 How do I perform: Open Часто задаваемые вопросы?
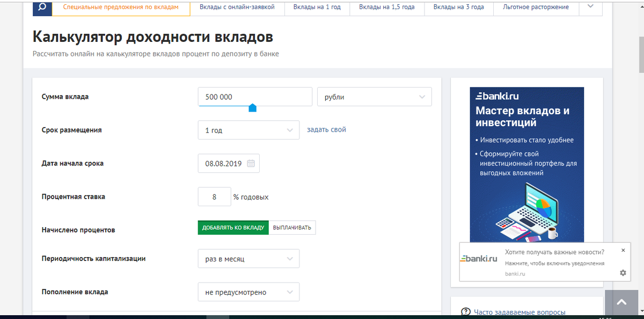coord(521,311)
